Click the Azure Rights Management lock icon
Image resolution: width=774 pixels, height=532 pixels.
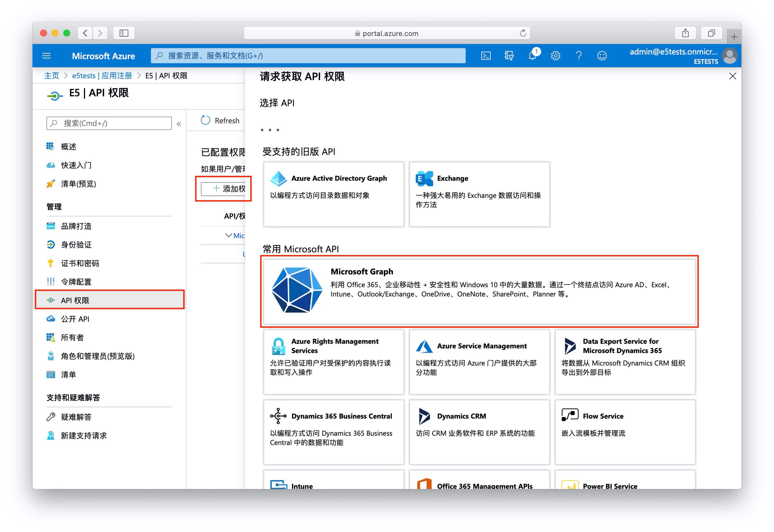click(279, 346)
